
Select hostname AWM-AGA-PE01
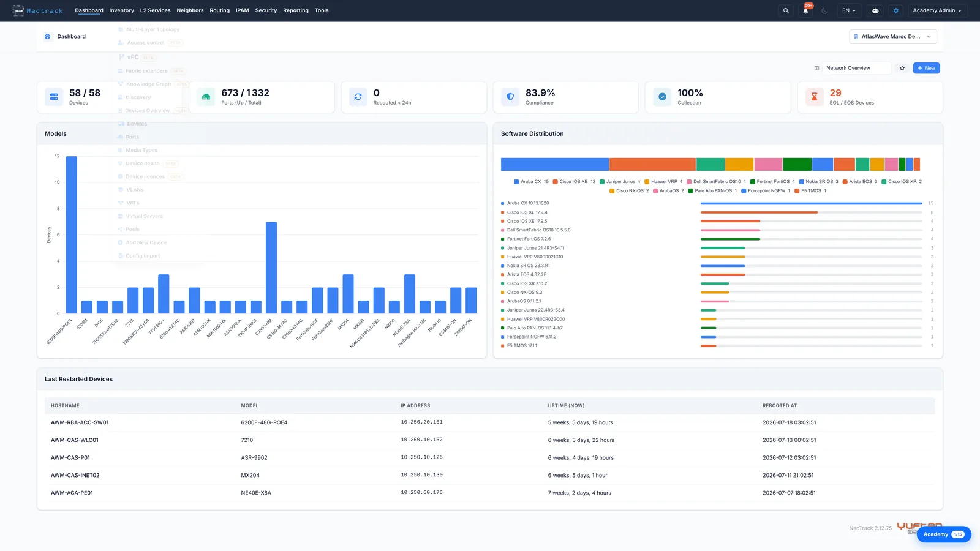click(x=72, y=493)
